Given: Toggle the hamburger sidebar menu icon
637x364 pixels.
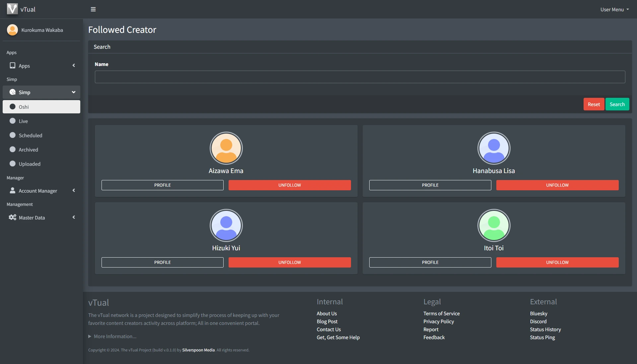Looking at the screenshot, I should pyautogui.click(x=93, y=9).
